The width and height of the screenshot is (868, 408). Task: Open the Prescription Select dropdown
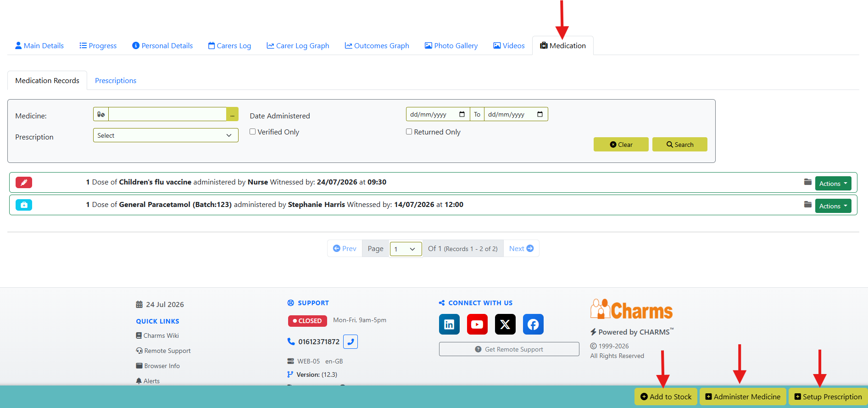point(166,135)
